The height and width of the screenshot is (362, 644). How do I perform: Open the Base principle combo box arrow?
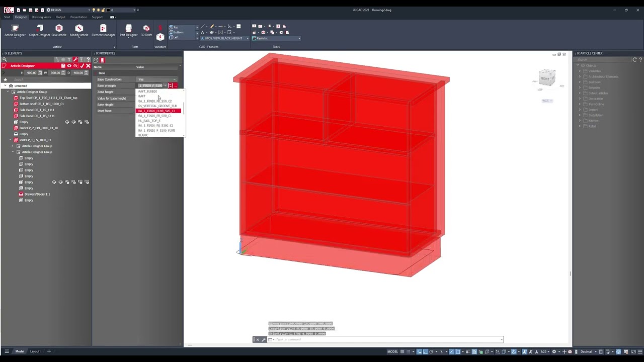(165, 85)
